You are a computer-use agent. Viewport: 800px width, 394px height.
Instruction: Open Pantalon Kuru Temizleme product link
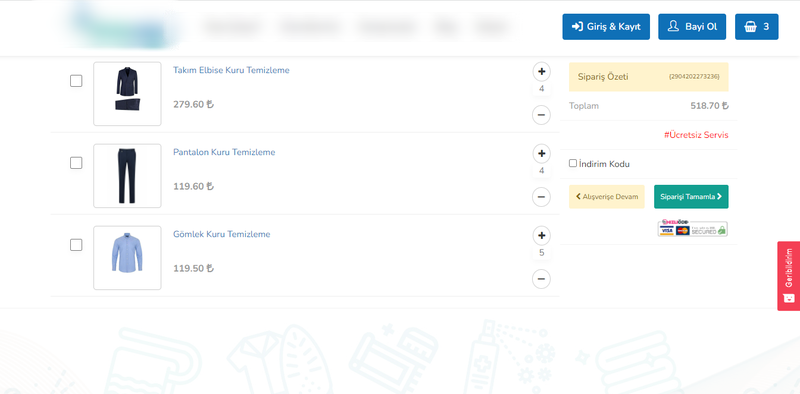(x=224, y=152)
